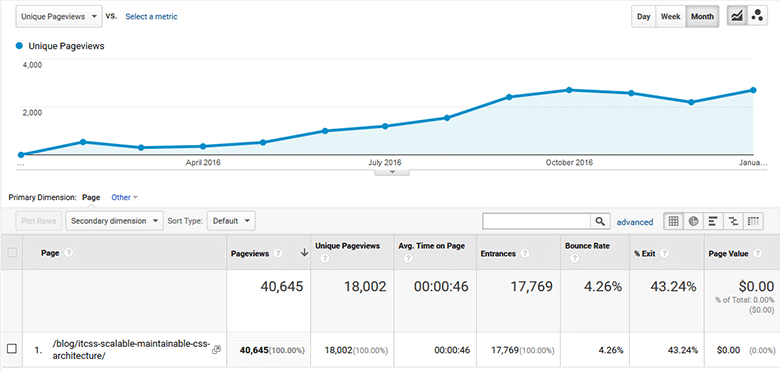780x371 pixels.
Task: Click help icon next to Pageviews header
Action: [x=278, y=253]
